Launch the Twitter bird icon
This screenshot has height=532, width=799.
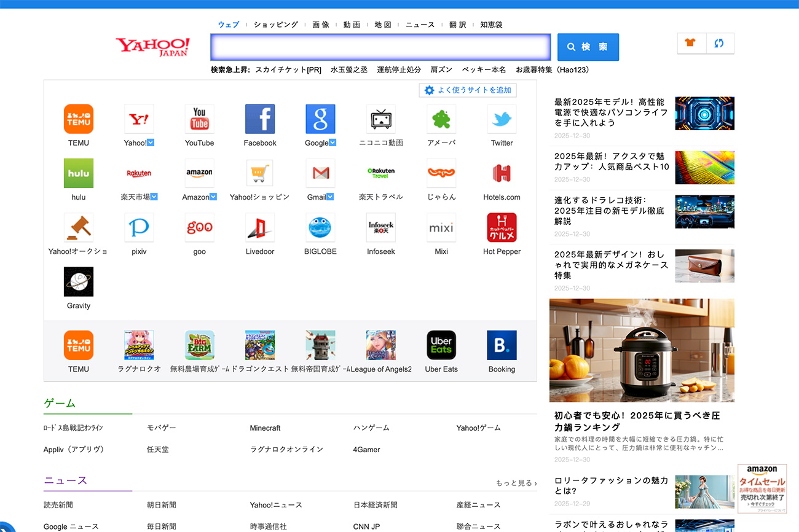pos(502,119)
